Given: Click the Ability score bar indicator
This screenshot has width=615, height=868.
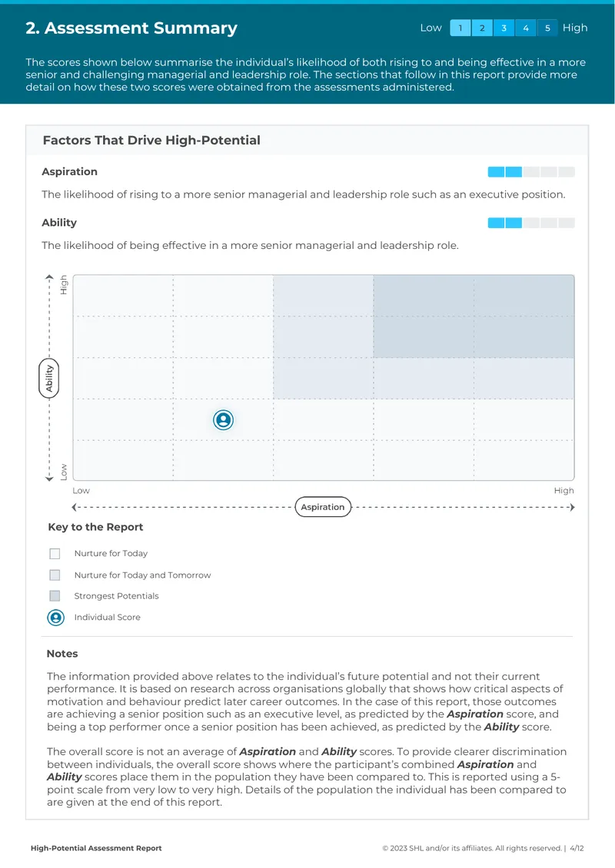Looking at the screenshot, I should point(531,223).
